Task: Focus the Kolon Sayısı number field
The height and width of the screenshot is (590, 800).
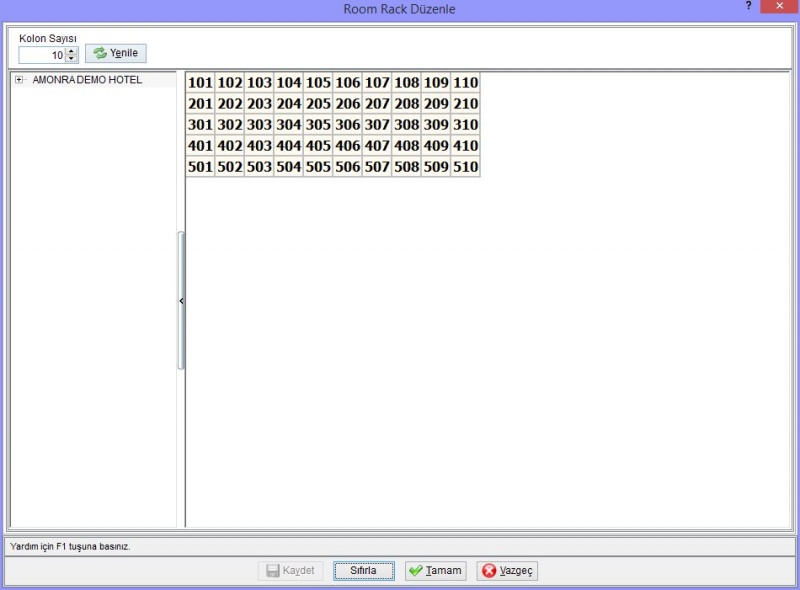Action: pyautogui.click(x=42, y=55)
